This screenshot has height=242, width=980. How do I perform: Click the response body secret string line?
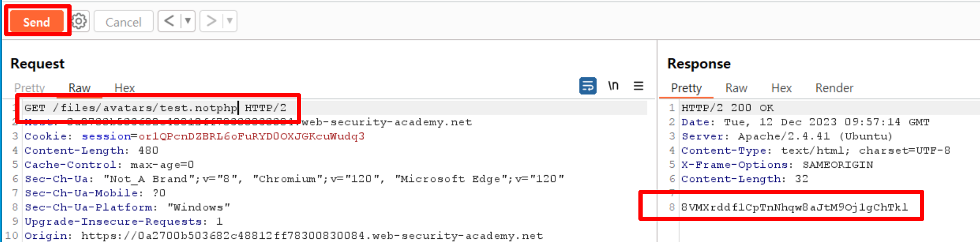[x=794, y=207]
